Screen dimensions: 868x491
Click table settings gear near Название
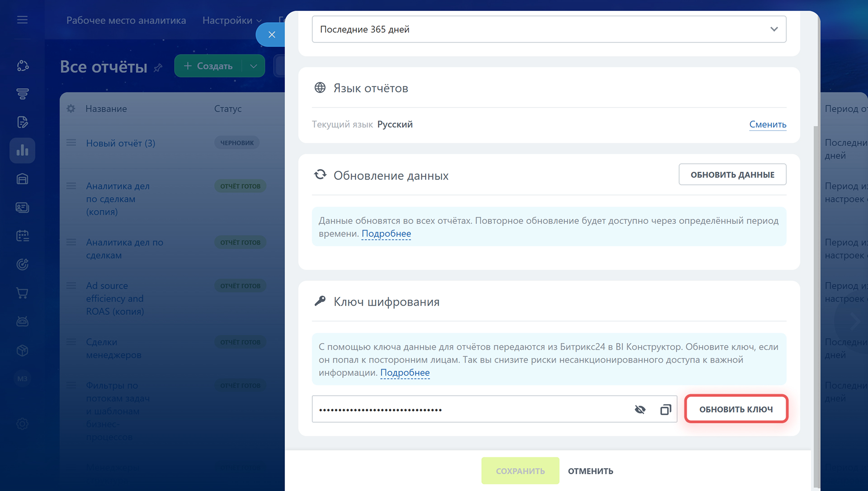(71, 109)
